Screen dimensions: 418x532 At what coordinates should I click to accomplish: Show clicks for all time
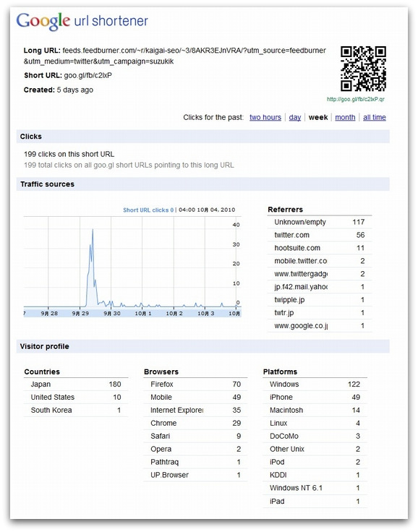tap(374, 117)
